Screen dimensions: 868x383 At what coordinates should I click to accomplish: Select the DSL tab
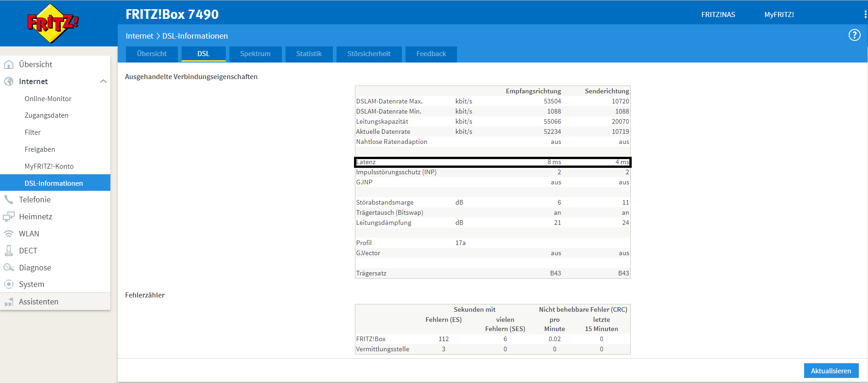click(x=203, y=54)
